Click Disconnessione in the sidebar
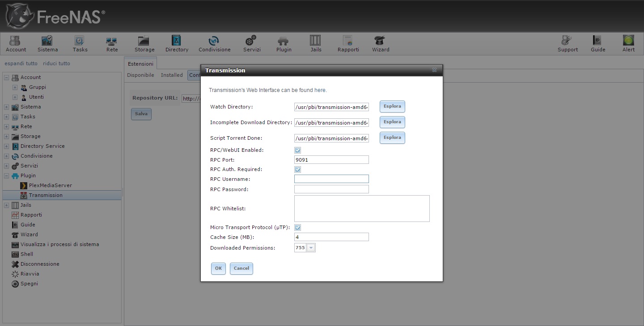 click(40, 264)
